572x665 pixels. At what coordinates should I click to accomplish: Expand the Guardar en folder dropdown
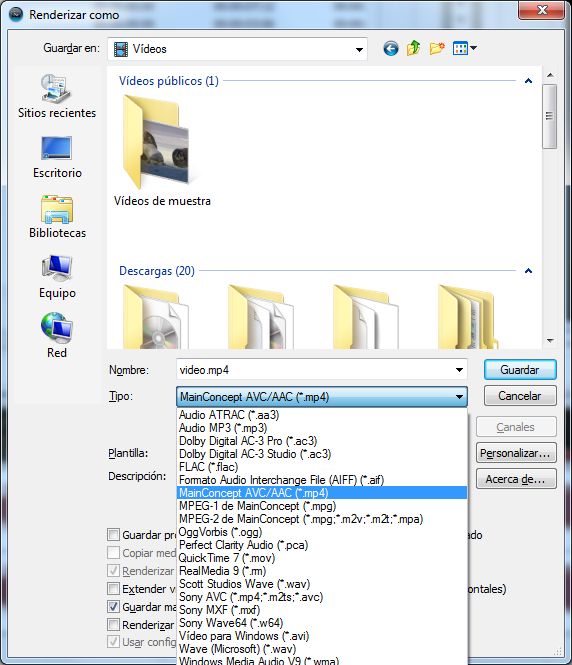[359, 50]
